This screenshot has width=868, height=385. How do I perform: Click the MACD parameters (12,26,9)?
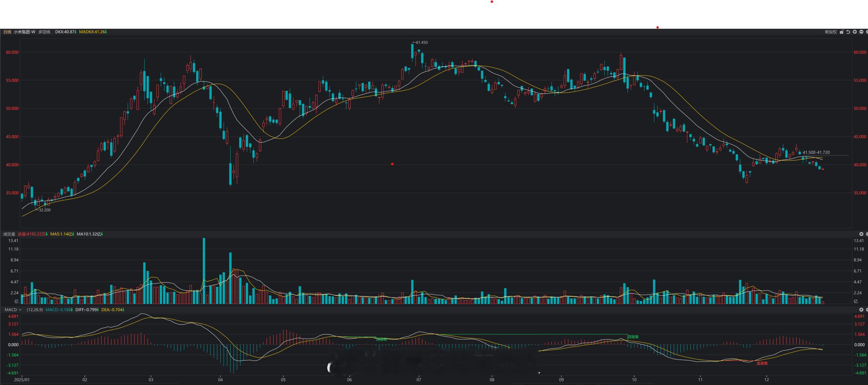point(35,310)
